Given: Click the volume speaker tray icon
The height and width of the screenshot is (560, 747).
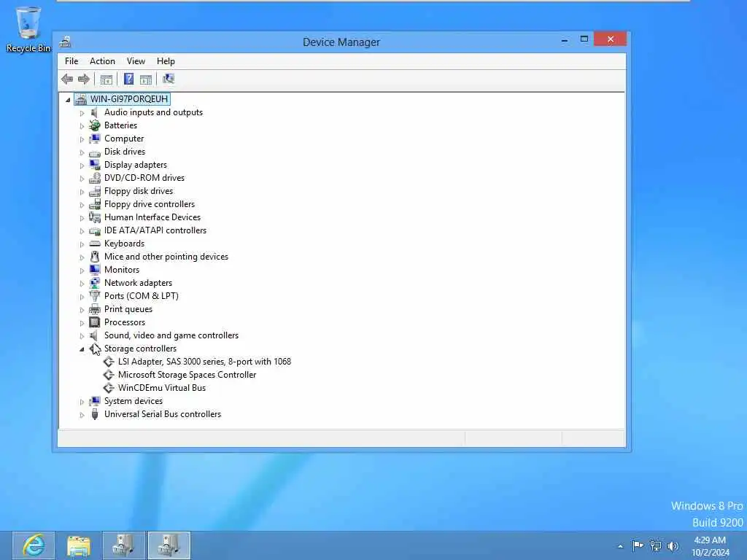Looking at the screenshot, I should point(673,546).
